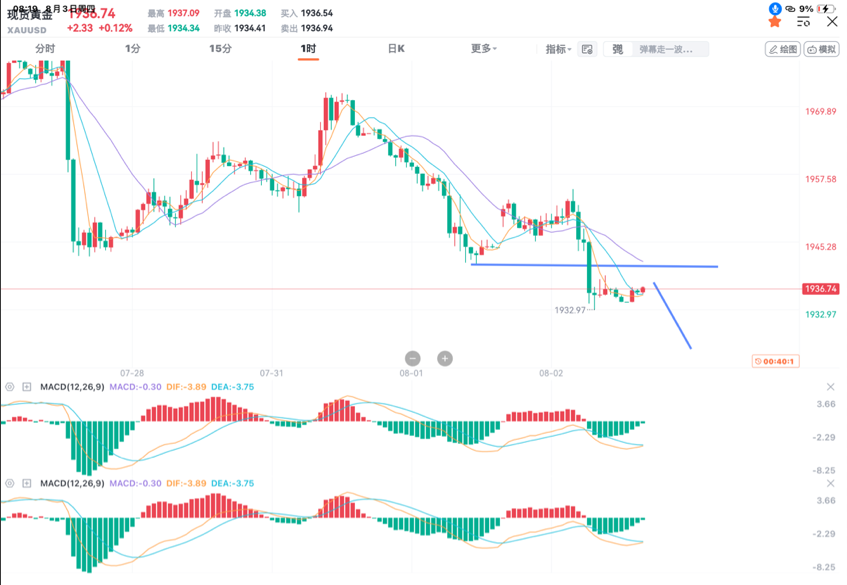Click the blue microphone icon
The height and width of the screenshot is (585, 847).
pos(775,8)
